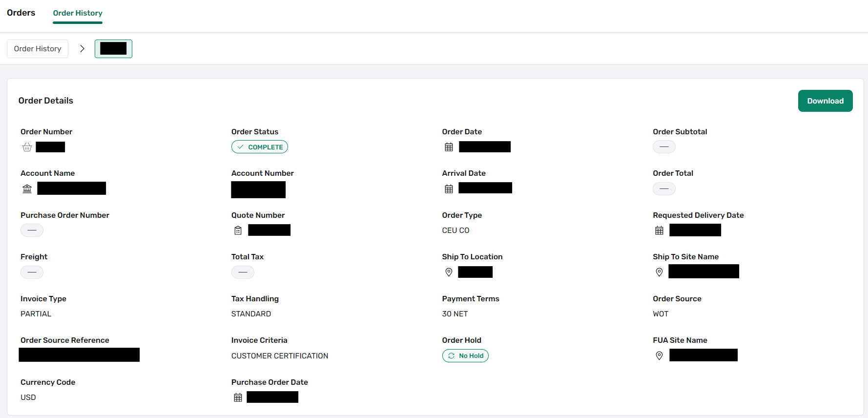Image resolution: width=868 pixels, height=418 pixels.
Task: Download the order details
Action: [825, 101]
